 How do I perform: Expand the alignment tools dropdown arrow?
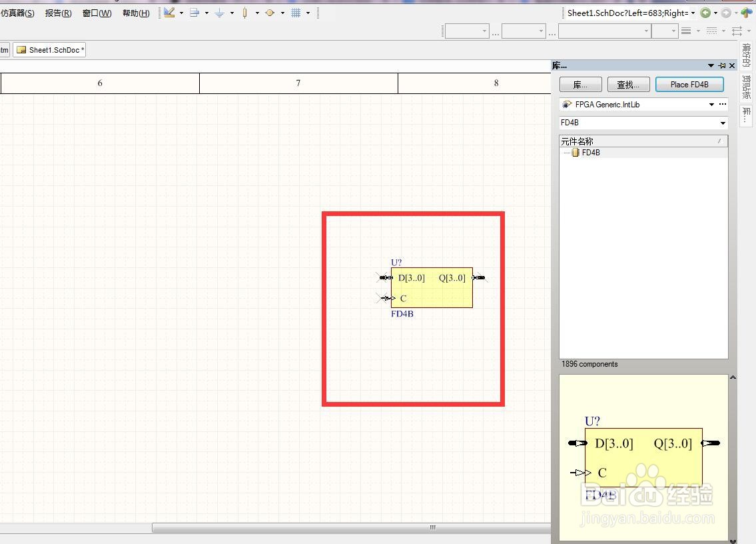tap(207, 13)
